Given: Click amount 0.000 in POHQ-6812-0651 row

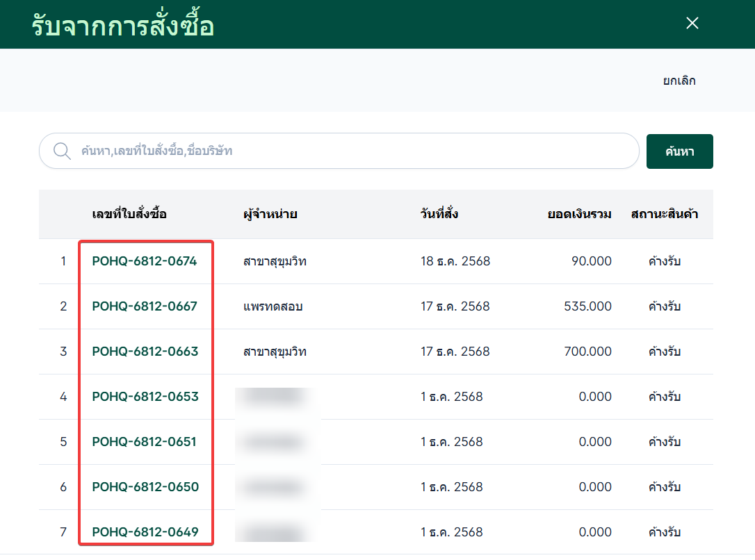Looking at the screenshot, I should [595, 442].
